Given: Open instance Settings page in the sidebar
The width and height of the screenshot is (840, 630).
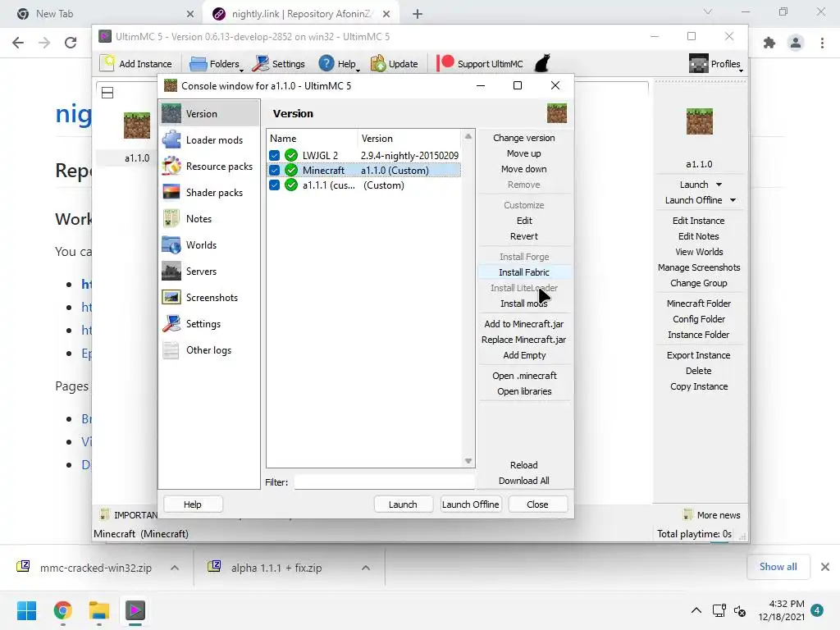Looking at the screenshot, I should tap(209, 323).
